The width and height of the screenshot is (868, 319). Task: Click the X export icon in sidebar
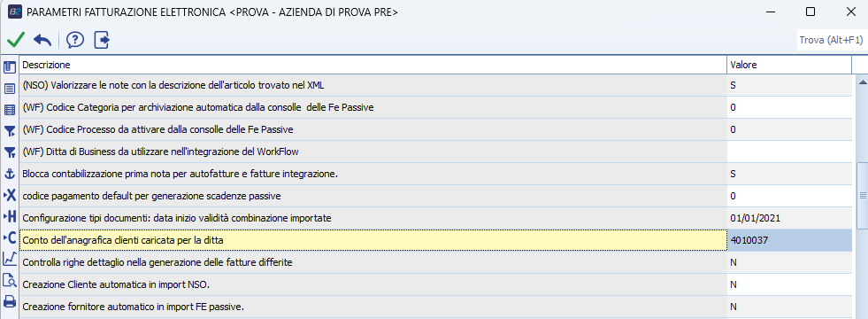pos(10,195)
